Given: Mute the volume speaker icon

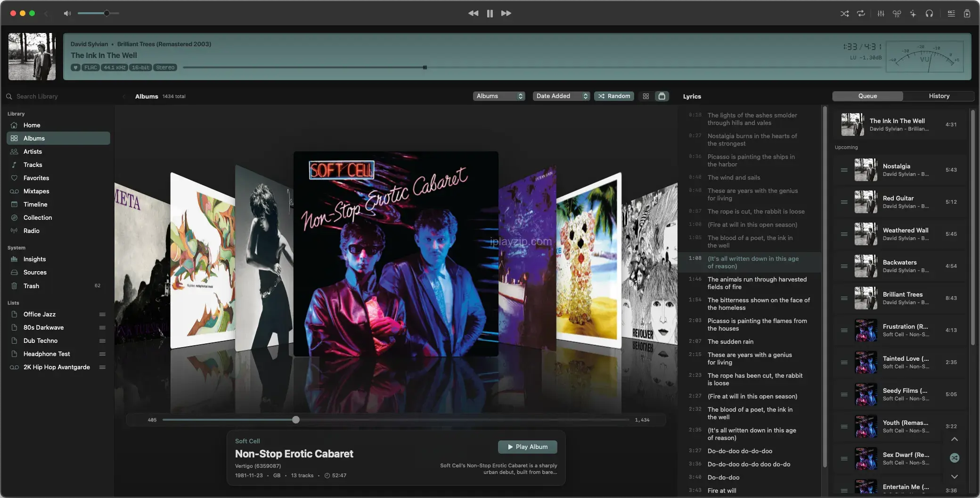Looking at the screenshot, I should tap(67, 13).
